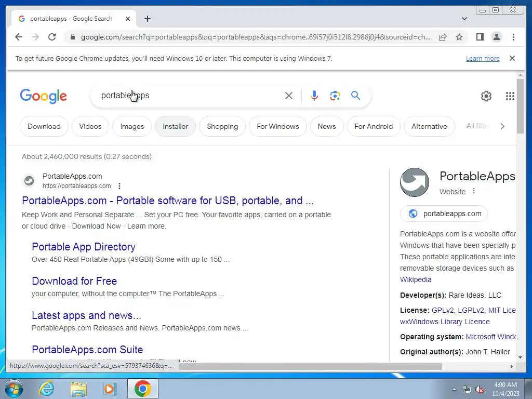Open the Wikipedia source link
Viewport: 532px width, 399px height.
(416, 280)
